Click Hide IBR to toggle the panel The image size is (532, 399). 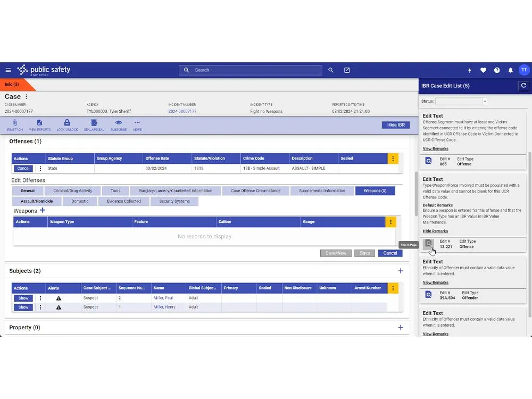pyautogui.click(x=395, y=125)
